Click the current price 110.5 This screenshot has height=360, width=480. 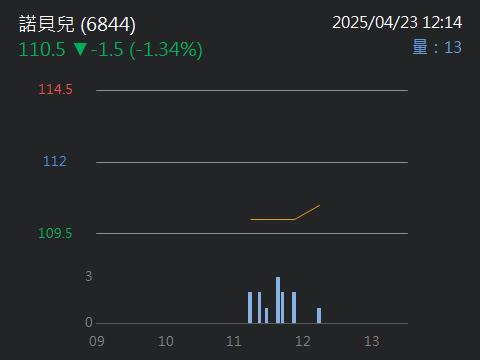point(42,49)
